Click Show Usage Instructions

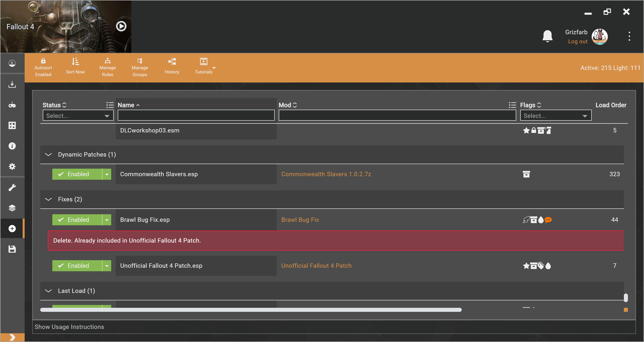coord(69,327)
